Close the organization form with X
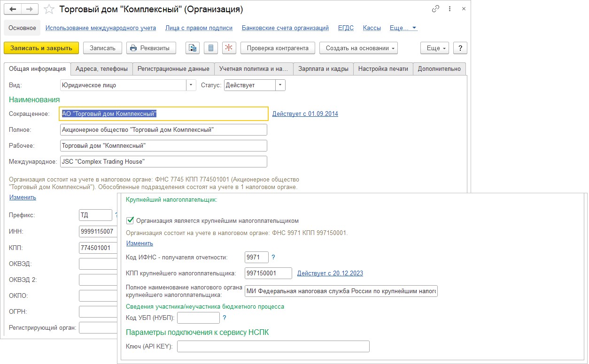The image size is (589, 364). (464, 9)
